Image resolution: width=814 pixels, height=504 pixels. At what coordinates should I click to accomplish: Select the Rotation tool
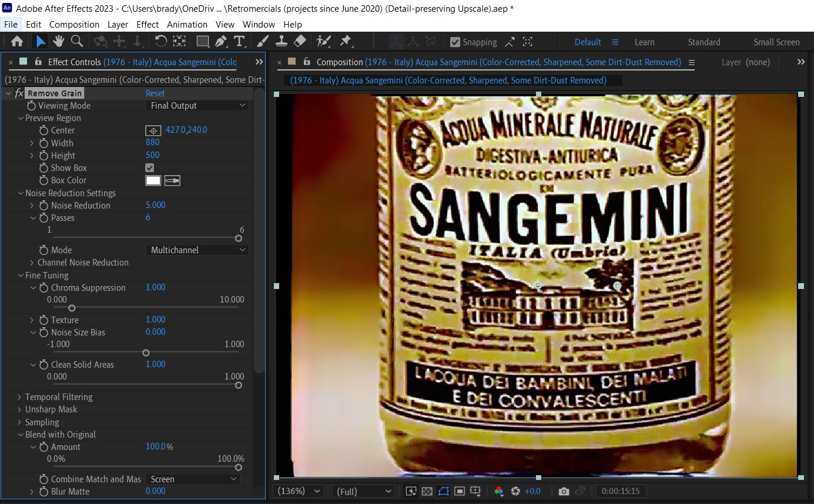click(x=160, y=42)
